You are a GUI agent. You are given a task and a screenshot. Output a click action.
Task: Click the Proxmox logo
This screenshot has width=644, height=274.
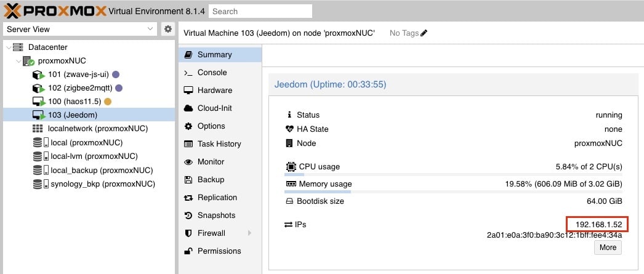pyautogui.click(x=55, y=10)
